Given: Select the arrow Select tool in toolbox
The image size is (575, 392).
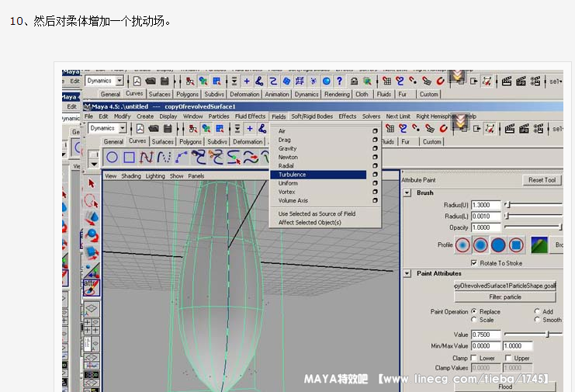Looking at the screenshot, I should point(91,183).
